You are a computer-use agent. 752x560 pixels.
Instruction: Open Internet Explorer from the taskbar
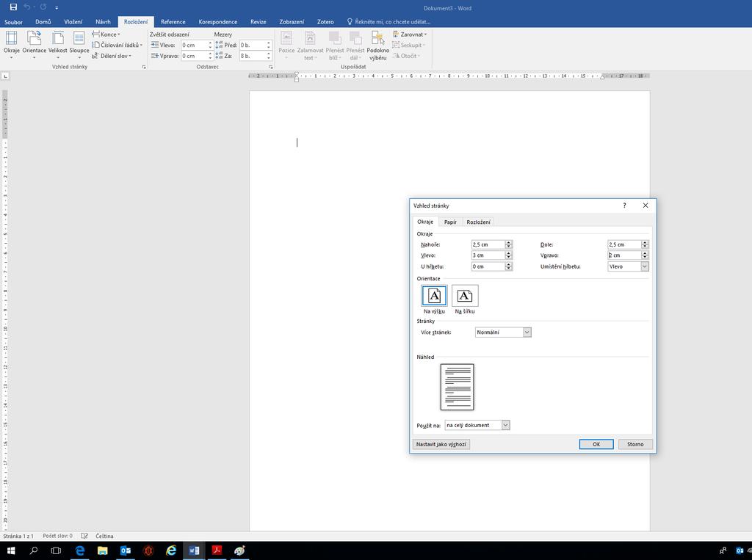[170, 550]
